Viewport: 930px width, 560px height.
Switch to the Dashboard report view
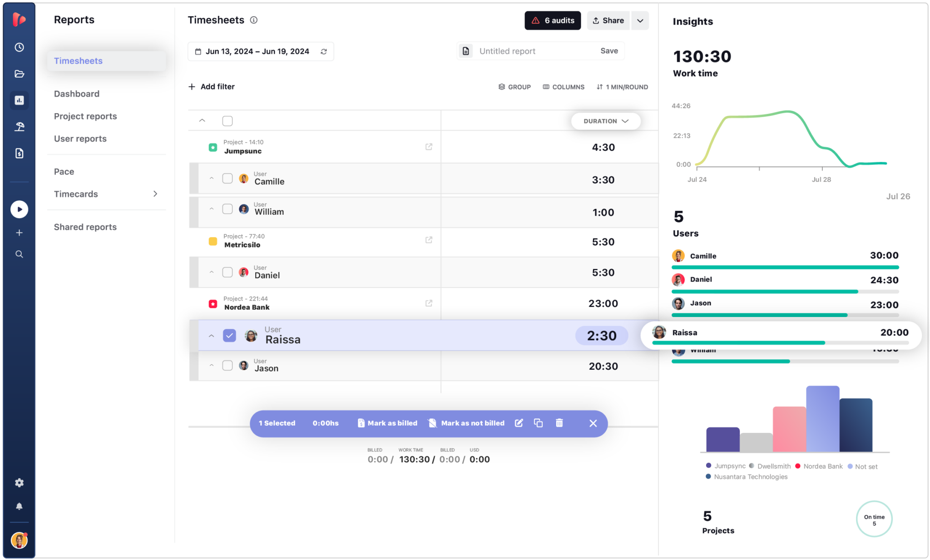tap(76, 94)
